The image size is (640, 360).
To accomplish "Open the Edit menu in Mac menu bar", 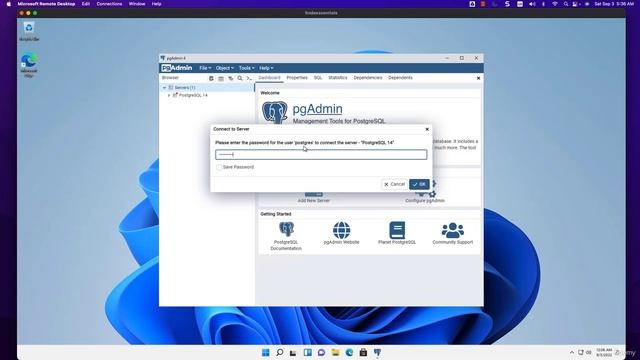I will coord(86,4).
